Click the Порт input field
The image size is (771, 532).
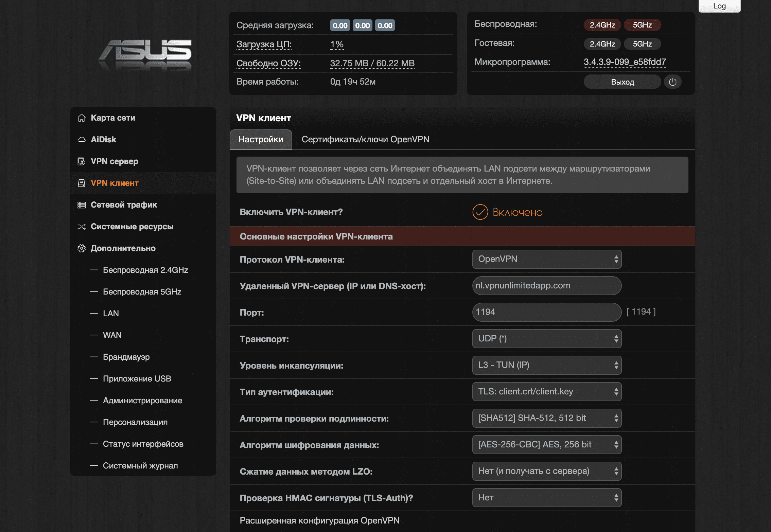pos(546,312)
